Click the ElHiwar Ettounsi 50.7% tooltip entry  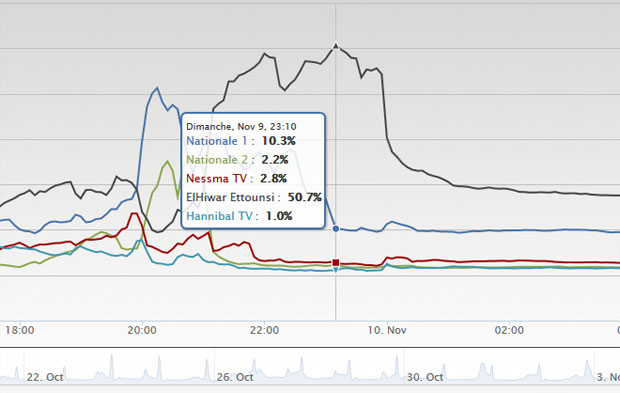(253, 197)
